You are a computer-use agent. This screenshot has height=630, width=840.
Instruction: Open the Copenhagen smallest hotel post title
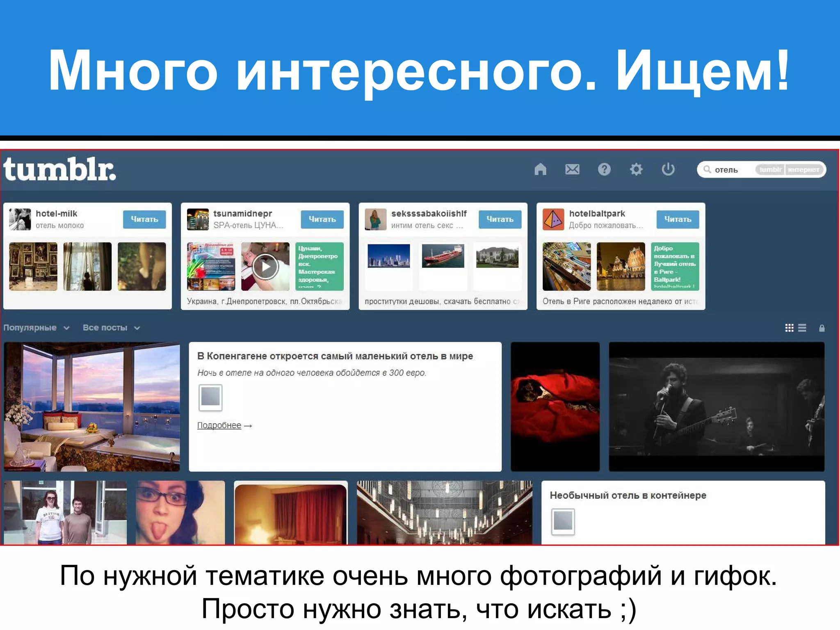click(x=335, y=356)
